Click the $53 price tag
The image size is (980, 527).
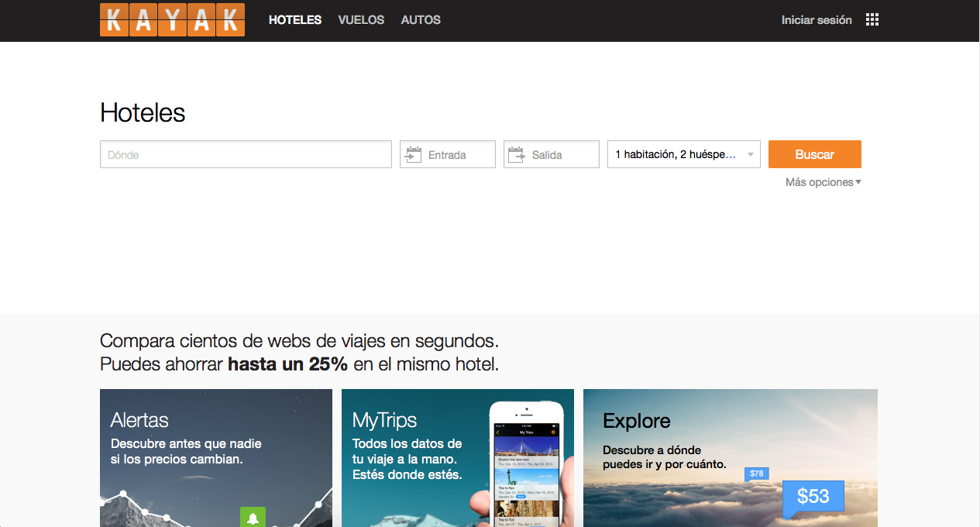click(x=813, y=497)
